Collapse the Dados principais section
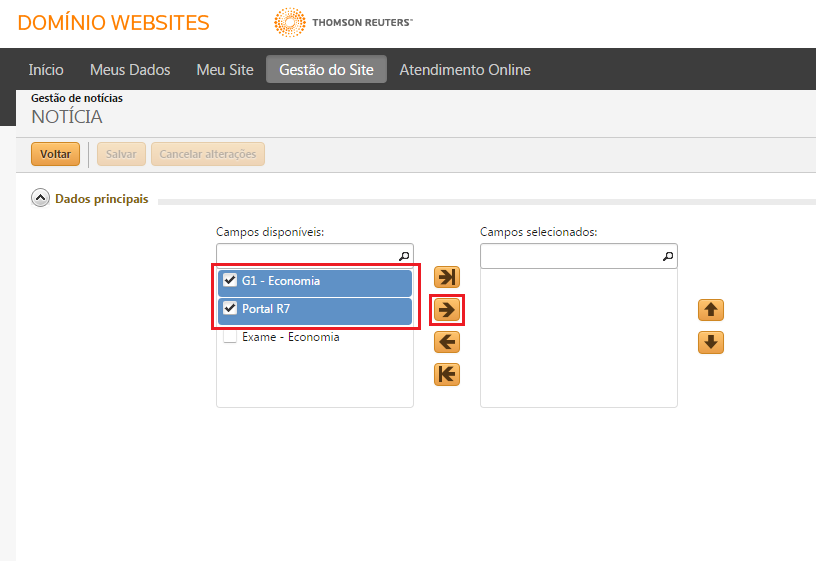816x561 pixels. pyautogui.click(x=40, y=198)
